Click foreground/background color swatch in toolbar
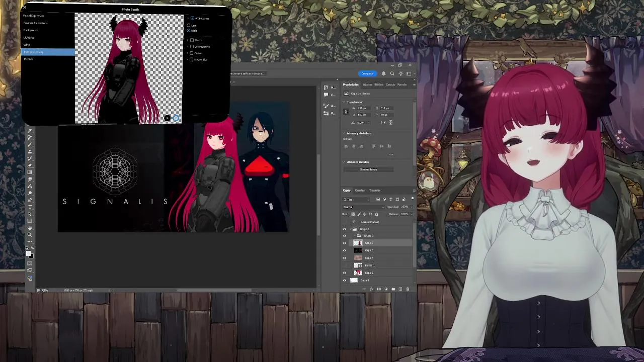The image size is (644, 362). [x=30, y=254]
